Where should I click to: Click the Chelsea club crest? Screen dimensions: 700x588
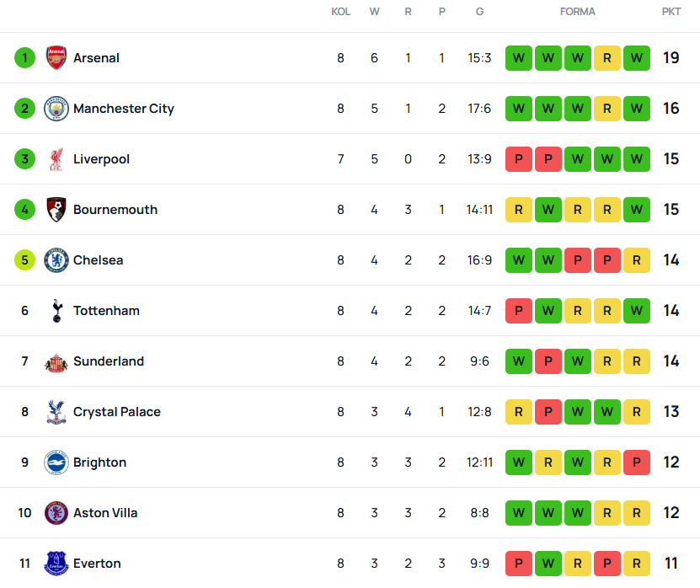coord(56,260)
